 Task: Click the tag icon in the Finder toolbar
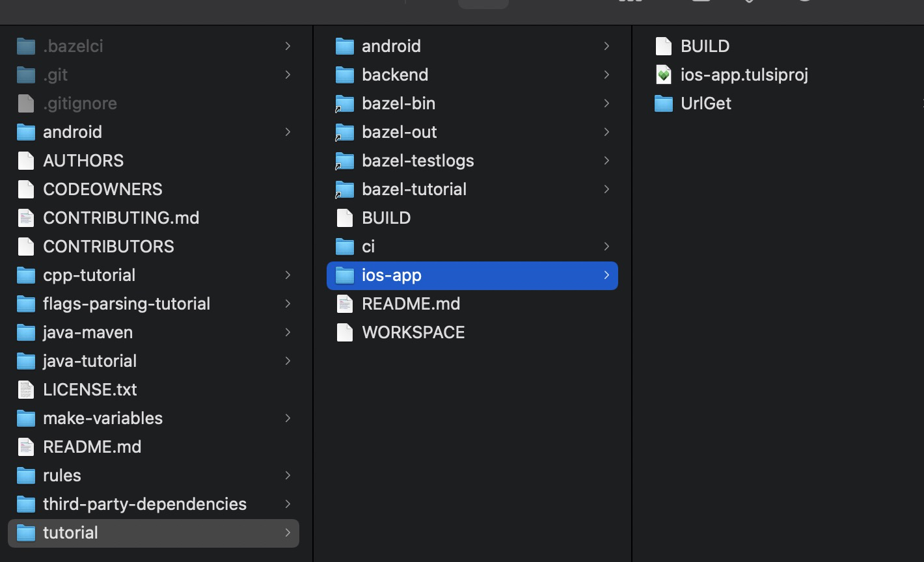pyautogui.click(x=748, y=3)
